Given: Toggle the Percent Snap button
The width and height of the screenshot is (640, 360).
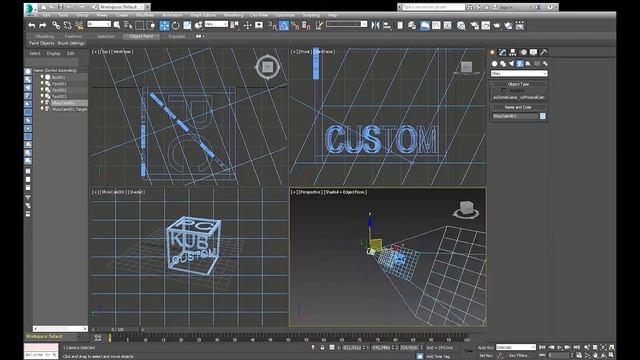Looking at the screenshot, I should (x=295, y=26).
